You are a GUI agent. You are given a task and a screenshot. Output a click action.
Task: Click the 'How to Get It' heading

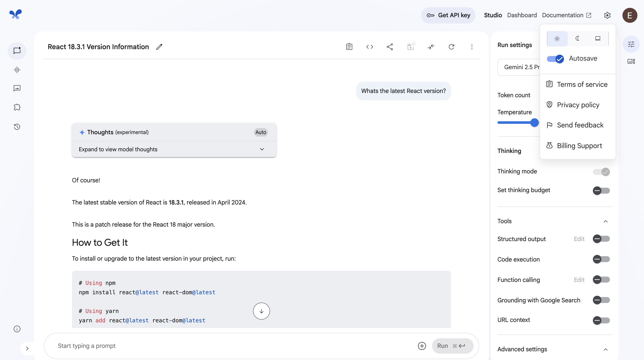coord(100,243)
